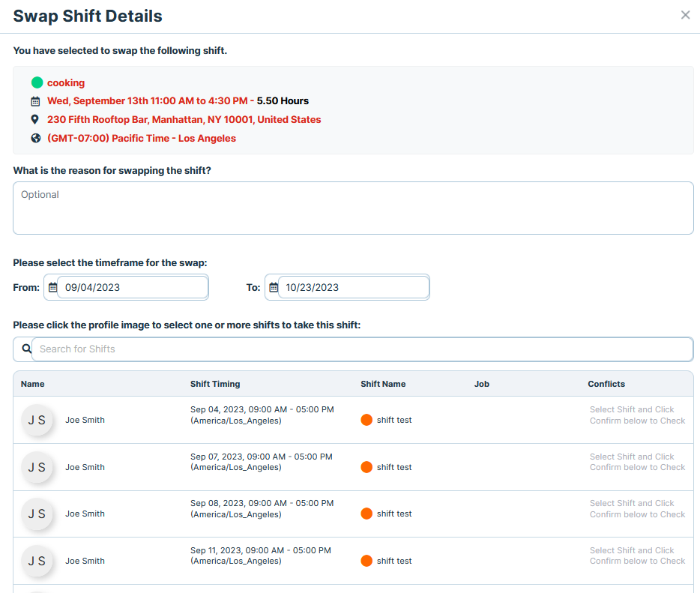Click the Name column header
This screenshot has height=593, width=700.
coord(32,384)
